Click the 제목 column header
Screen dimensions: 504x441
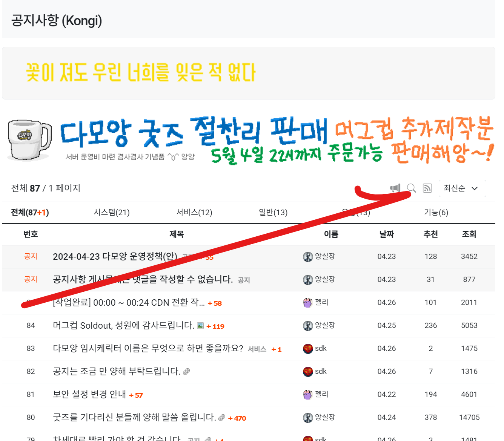click(177, 234)
